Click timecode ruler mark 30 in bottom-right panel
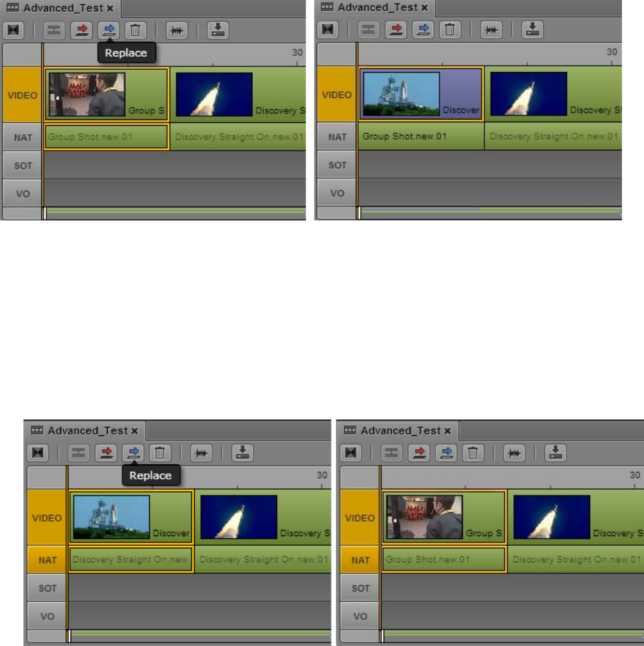The image size is (644, 646). [635, 475]
